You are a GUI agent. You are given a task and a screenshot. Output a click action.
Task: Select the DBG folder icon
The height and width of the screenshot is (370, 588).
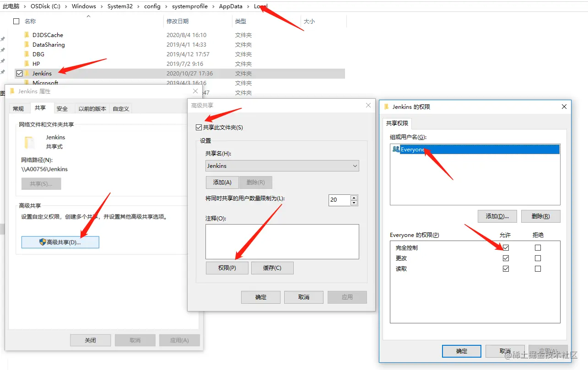[x=27, y=54]
